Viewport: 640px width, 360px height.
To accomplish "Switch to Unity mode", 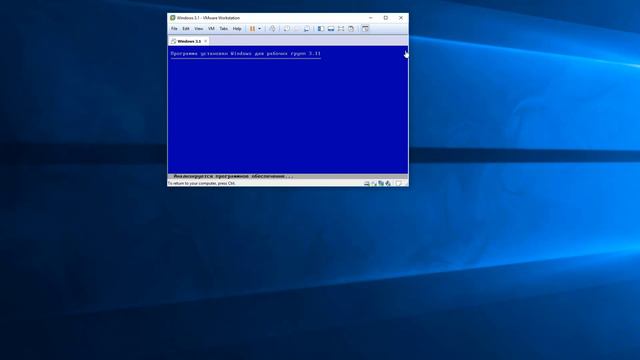I will click(351, 29).
